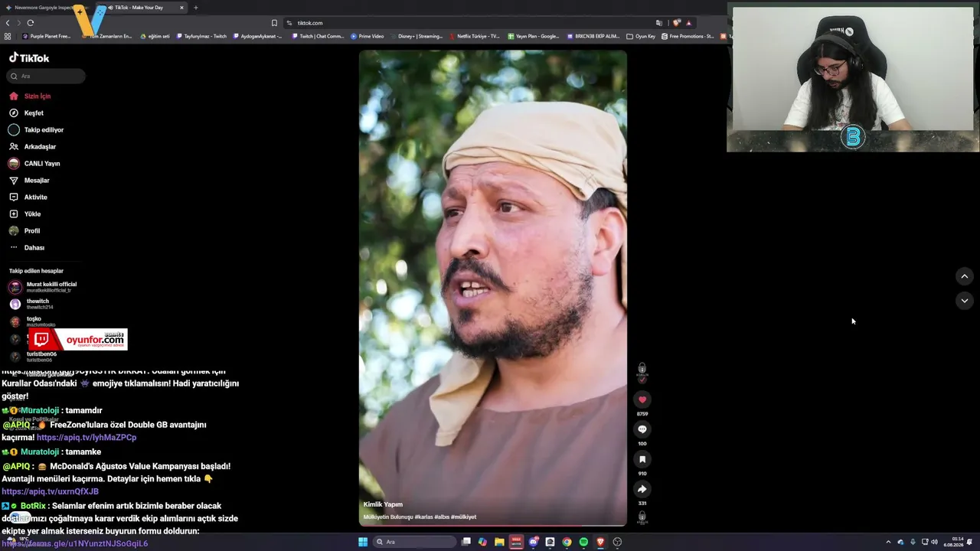Viewport: 980px width, 551px height.
Task: Open Tayfunylmaz - Twitch bookmark
Action: coord(202,36)
